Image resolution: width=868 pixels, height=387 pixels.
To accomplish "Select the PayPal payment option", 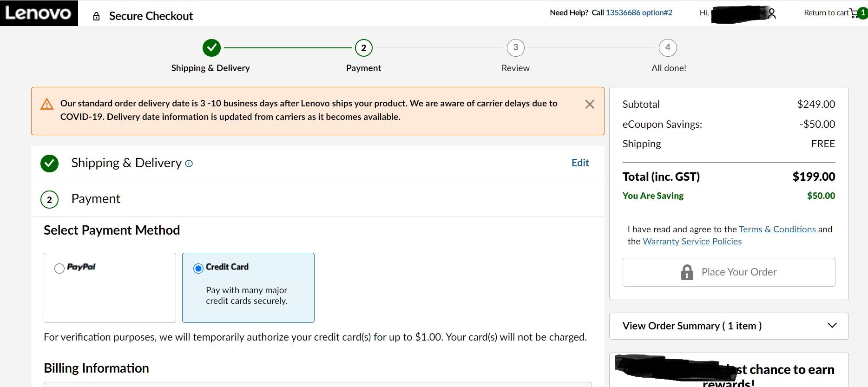I will [110, 288].
